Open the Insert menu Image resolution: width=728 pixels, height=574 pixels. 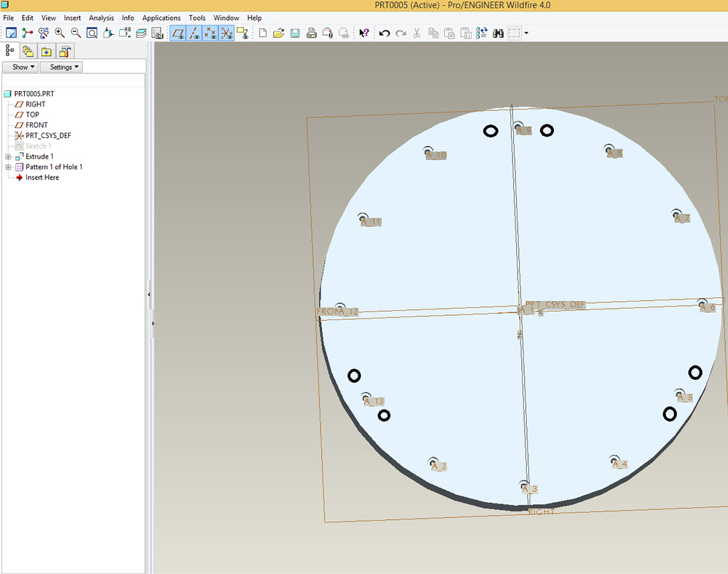click(73, 18)
